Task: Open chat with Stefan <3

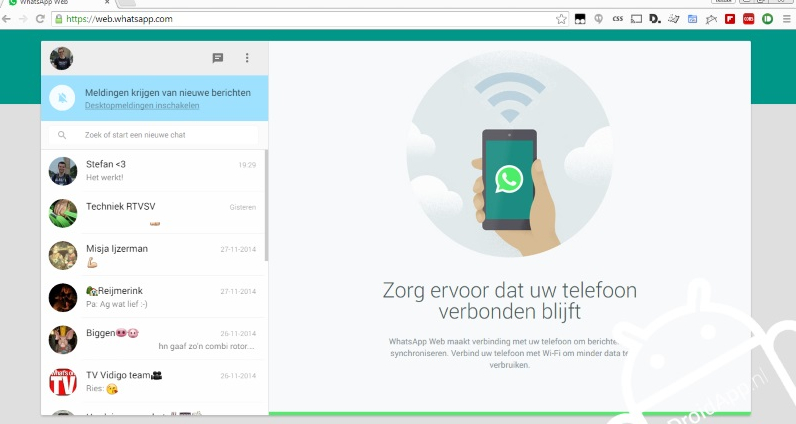Action: pos(153,171)
